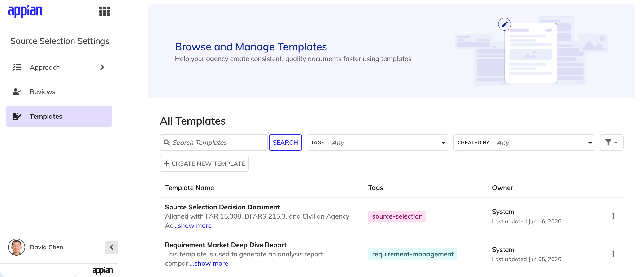Click the Template Name column header
This screenshot has width=644, height=277.
(189, 188)
